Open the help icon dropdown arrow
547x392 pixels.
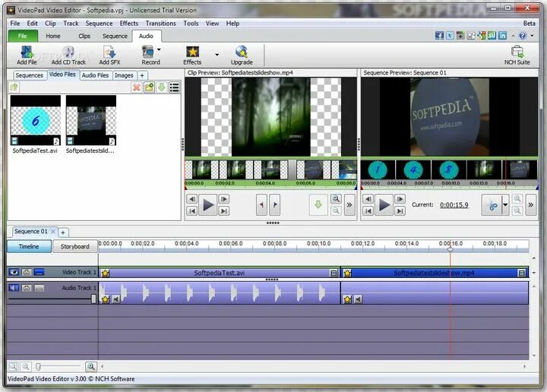532,36
